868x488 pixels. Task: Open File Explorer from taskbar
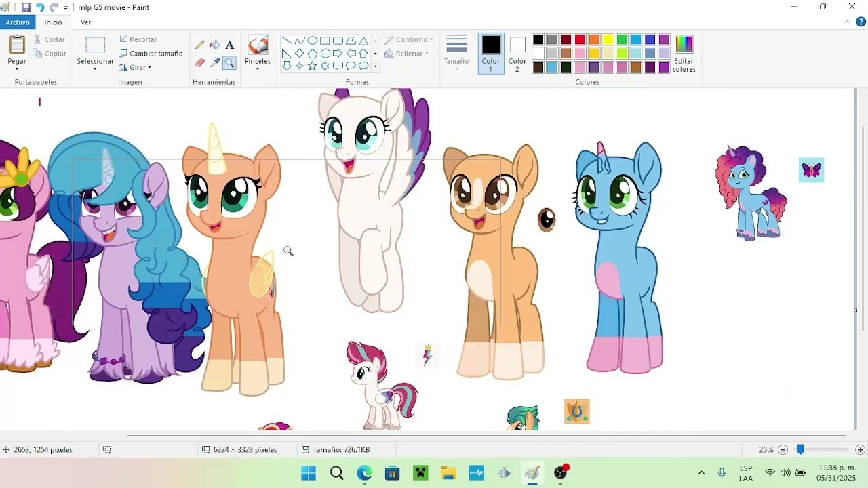[448, 473]
